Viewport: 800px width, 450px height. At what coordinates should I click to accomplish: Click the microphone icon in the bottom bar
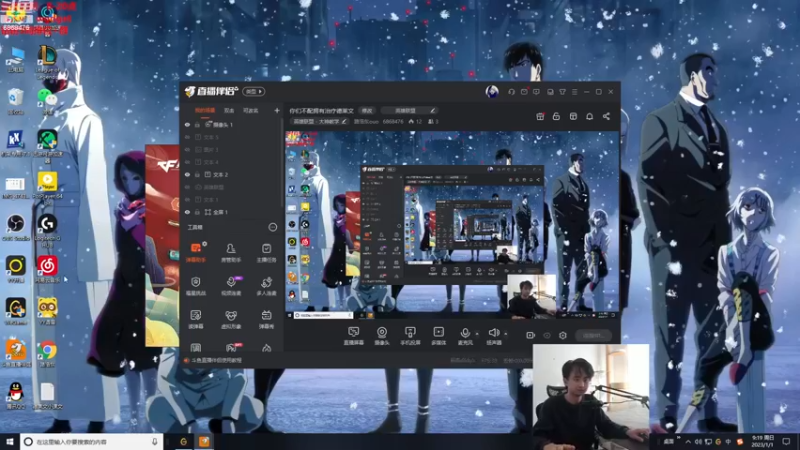pyautogui.click(x=465, y=333)
